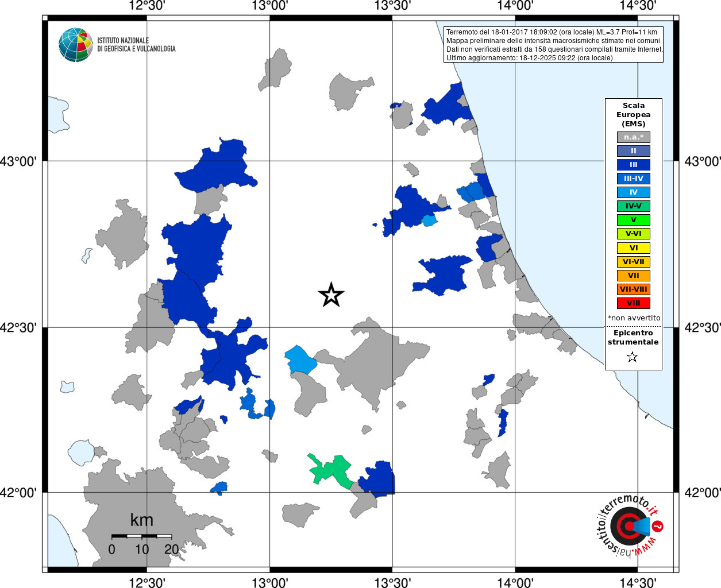The height and width of the screenshot is (588, 721).
Task: Select the VII-VIII legend swatch
Action: pos(634,289)
